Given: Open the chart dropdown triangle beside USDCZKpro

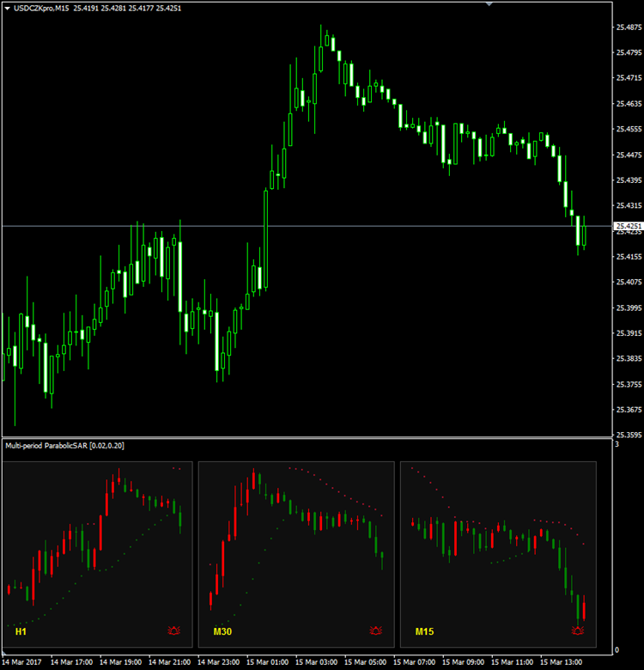Looking at the screenshot, I should pos(7,8).
